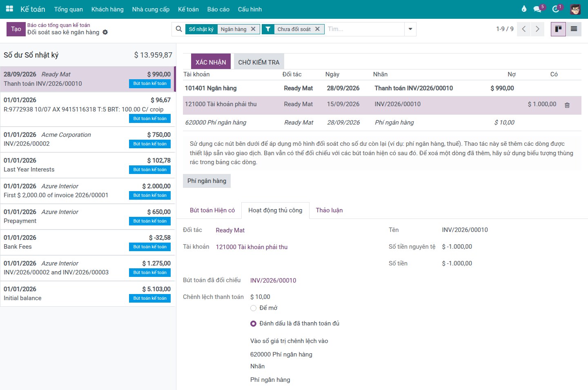The width and height of the screenshot is (588, 390).
Task: Go to previous page with left chevron
Action: click(523, 29)
